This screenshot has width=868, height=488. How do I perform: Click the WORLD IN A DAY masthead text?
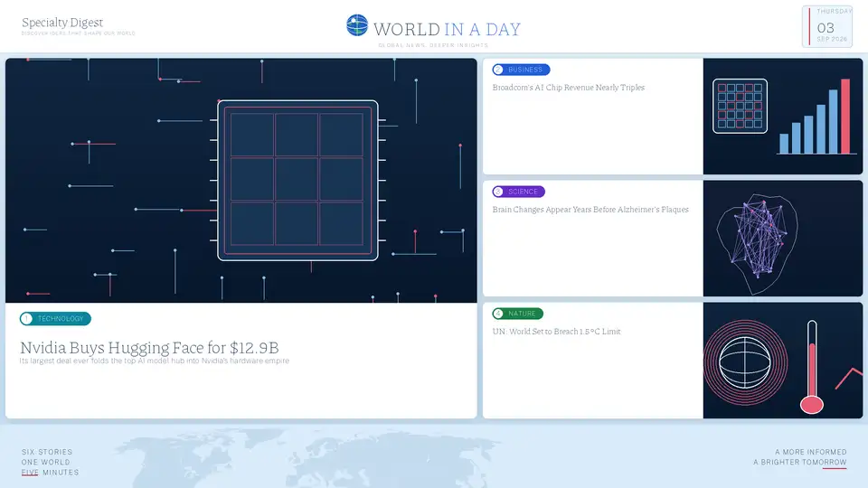(448, 29)
